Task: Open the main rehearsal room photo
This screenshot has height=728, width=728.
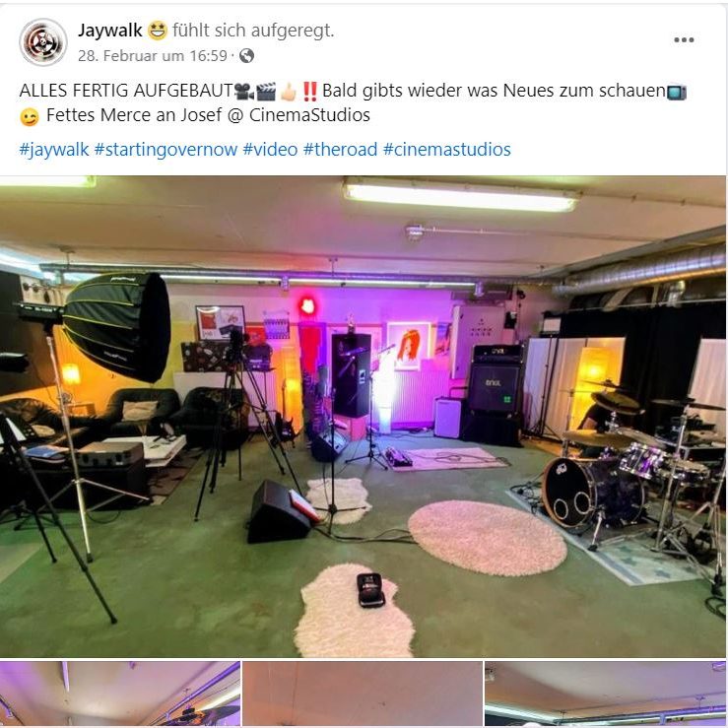Action: point(364,417)
